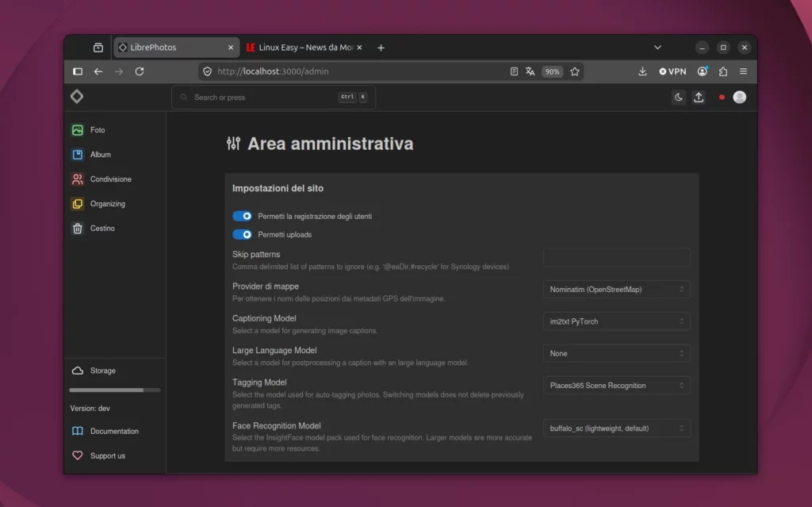Open Tagging Model dropdown
Viewport: 812px width, 507px height.
[617, 386]
